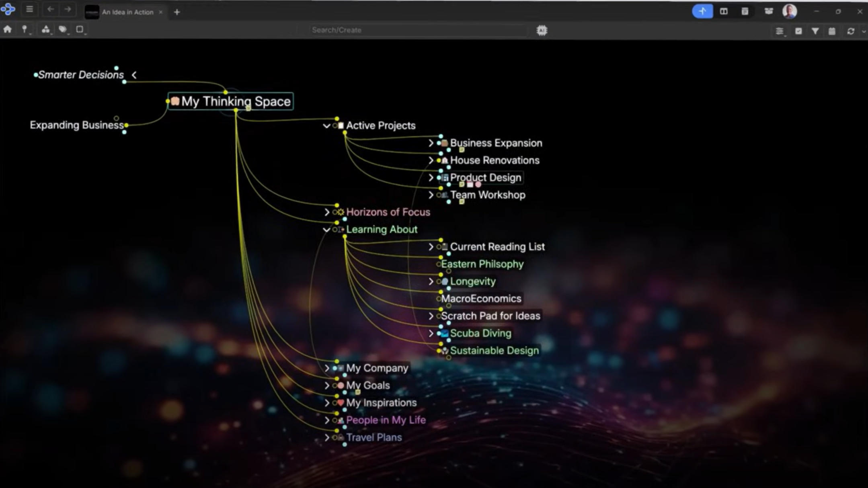Open the Types shapes icon
This screenshot has width=868, height=488.
click(45, 29)
